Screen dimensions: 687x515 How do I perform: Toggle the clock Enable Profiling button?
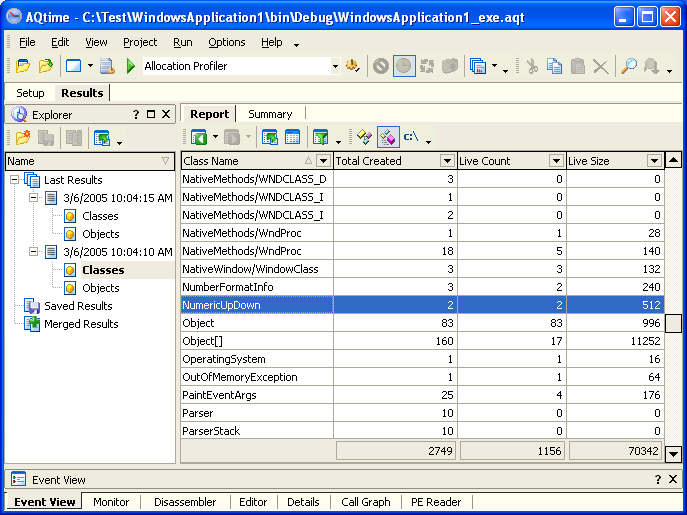point(404,66)
